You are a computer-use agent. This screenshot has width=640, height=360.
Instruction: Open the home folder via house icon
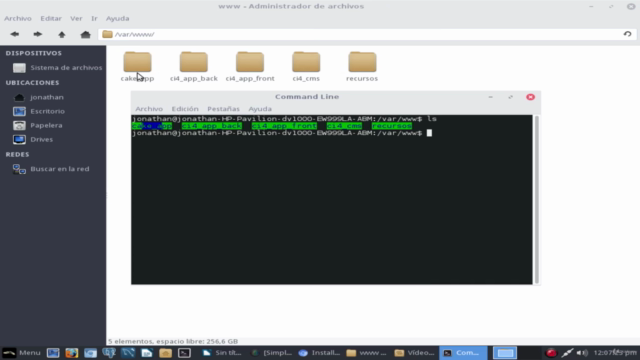point(85,34)
